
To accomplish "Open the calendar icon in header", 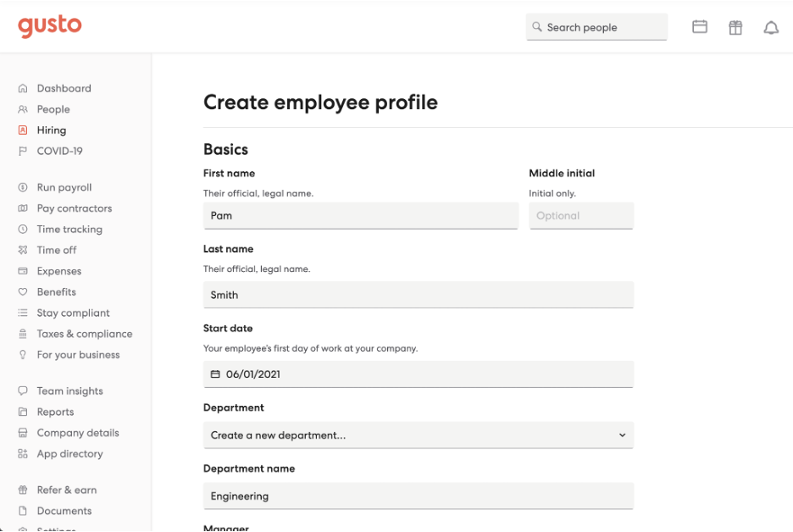I will 700,27.
